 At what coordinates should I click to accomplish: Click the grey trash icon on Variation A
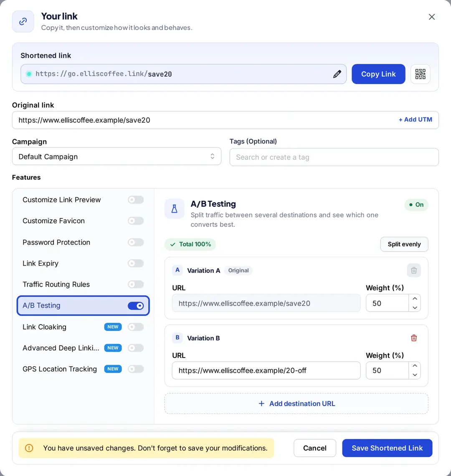[413, 270]
